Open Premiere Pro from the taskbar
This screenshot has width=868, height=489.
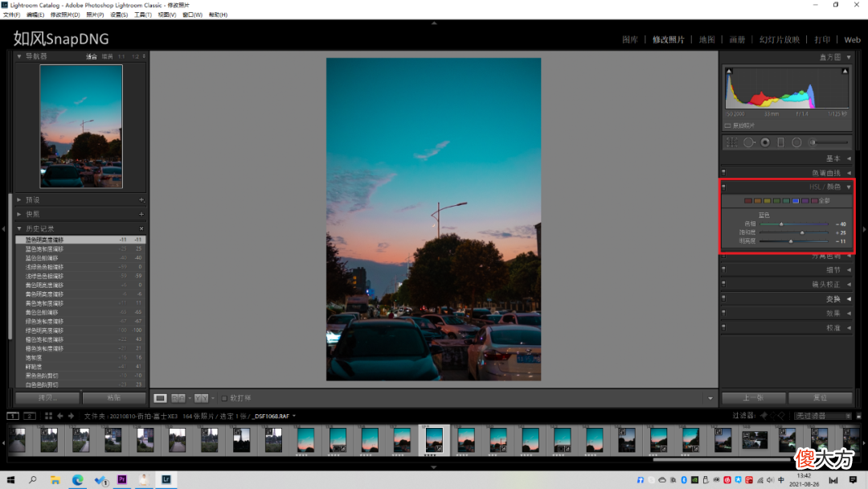pyautogui.click(x=122, y=479)
